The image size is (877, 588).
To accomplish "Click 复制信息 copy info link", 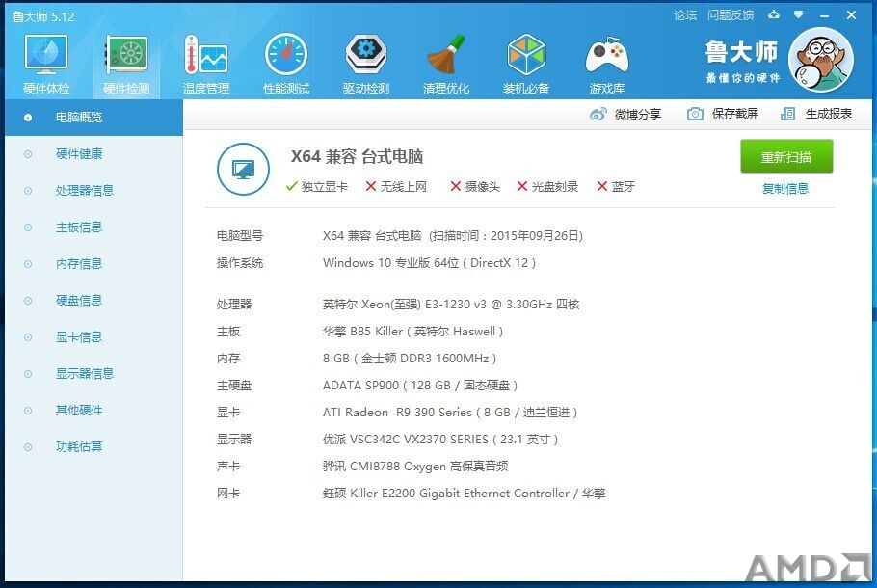I will point(785,189).
